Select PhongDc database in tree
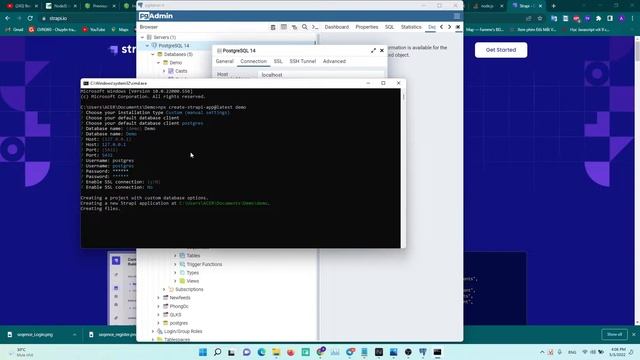The height and width of the screenshot is (360, 640). 179,306
